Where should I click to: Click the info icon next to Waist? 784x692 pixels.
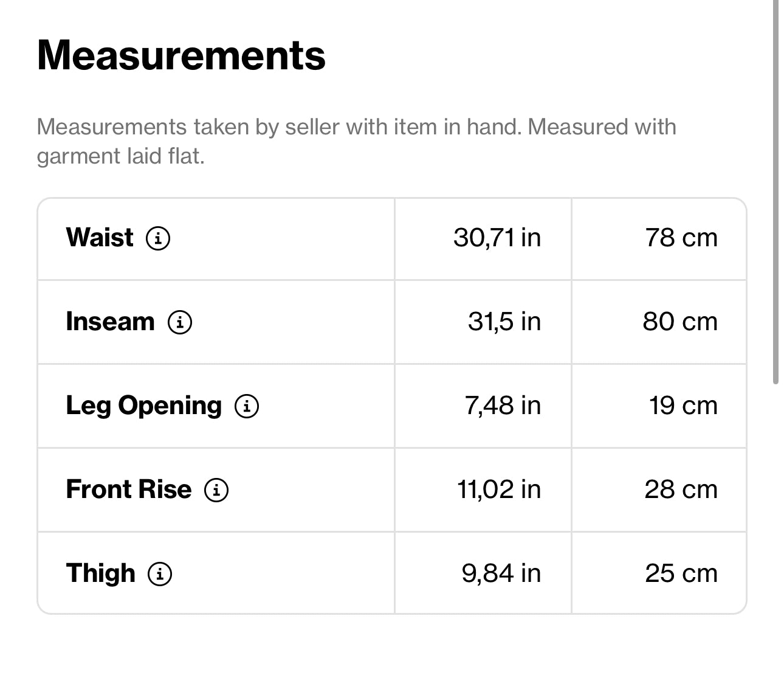point(158,238)
